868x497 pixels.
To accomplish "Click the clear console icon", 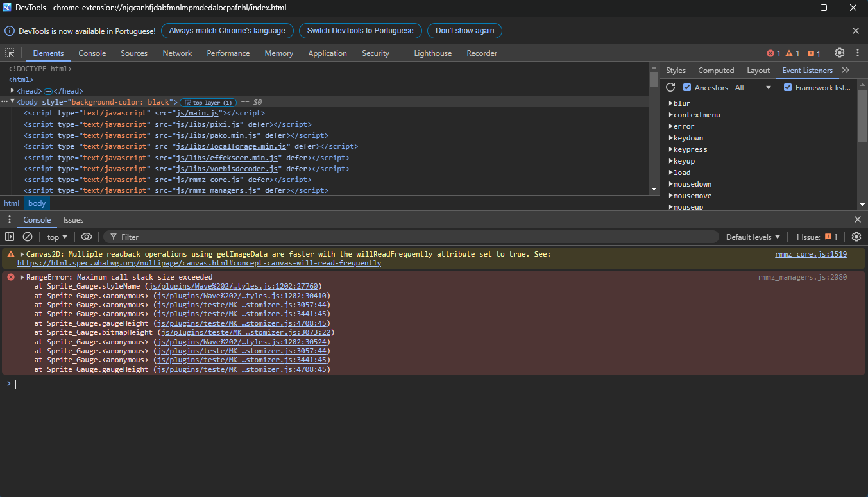I will (28, 237).
